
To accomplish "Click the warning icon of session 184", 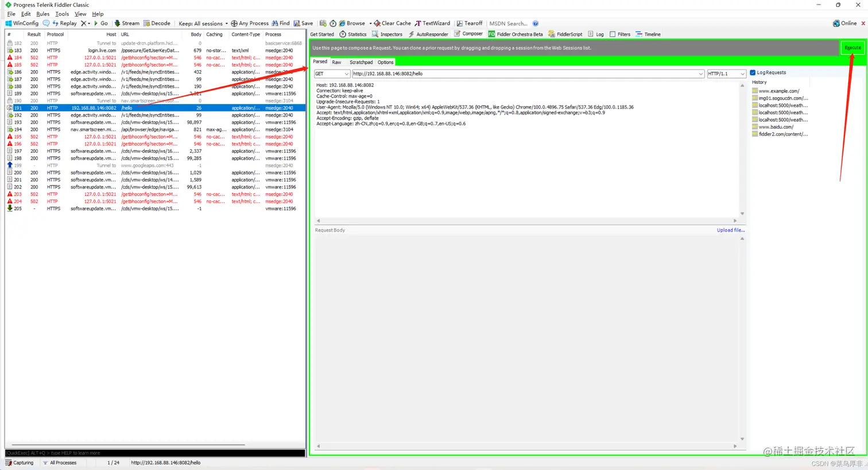I will coord(10,57).
